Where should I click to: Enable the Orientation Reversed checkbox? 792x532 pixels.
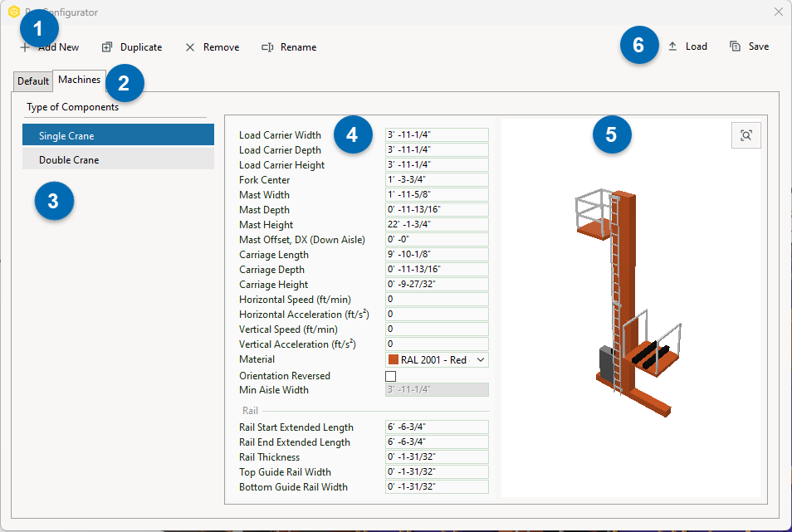coord(390,376)
